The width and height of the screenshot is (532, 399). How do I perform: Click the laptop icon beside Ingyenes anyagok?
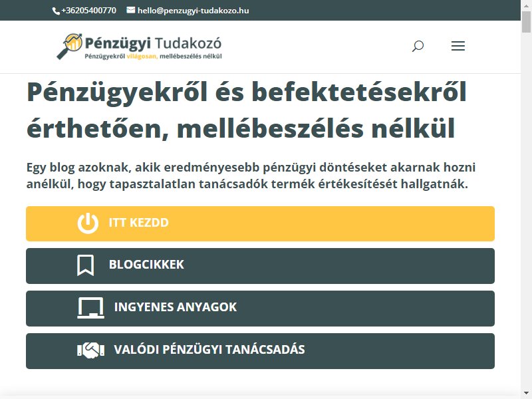pyautogui.click(x=90, y=308)
